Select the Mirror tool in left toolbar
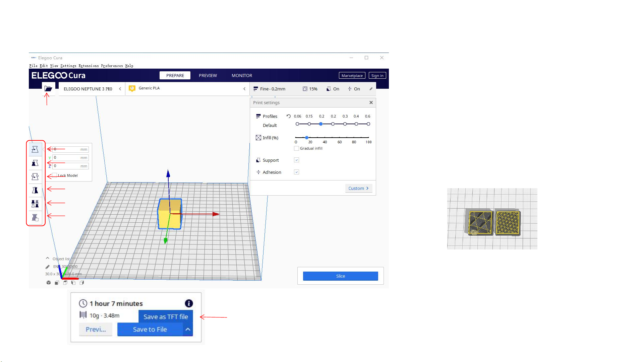Viewport: 644px width, 362px height. pos(35,190)
